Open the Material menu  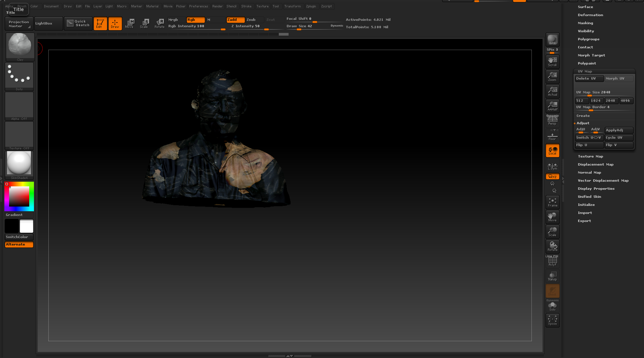click(x=152, y=6)
